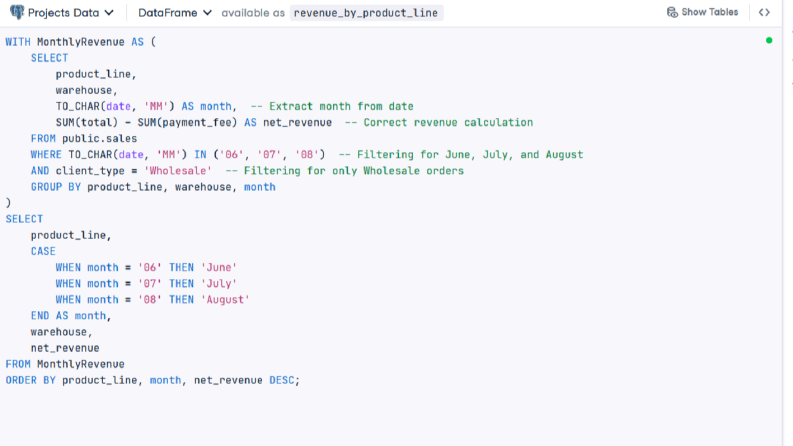Click the CASE keyword
Image resolution: width=793 pixels, height=446 pixels.
tap(43, 251)
